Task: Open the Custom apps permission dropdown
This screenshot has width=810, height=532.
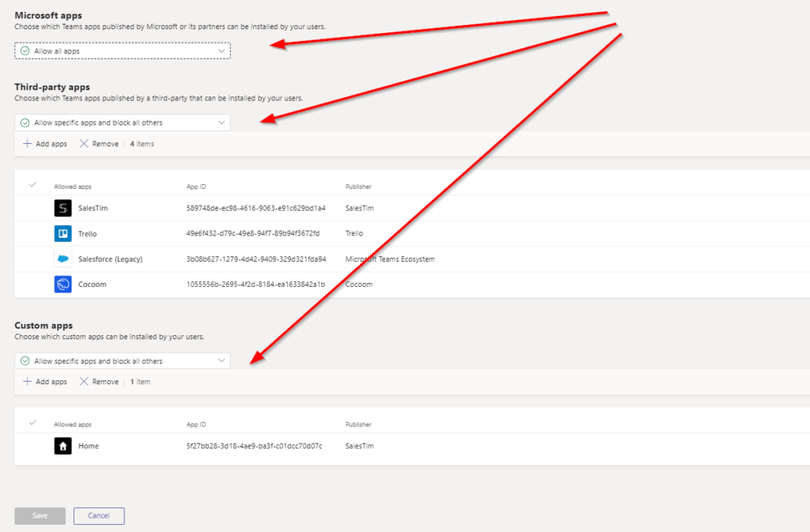Action: (123, 360)
